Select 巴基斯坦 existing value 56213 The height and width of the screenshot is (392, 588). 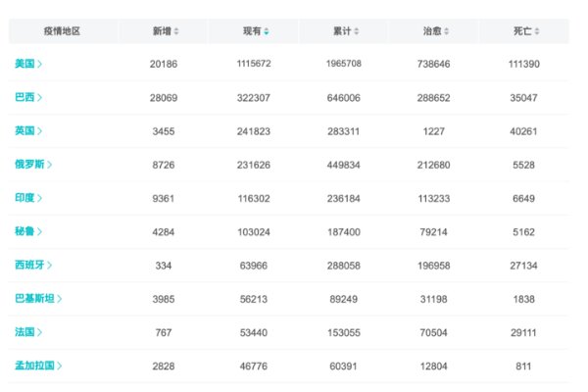[254, 299]
